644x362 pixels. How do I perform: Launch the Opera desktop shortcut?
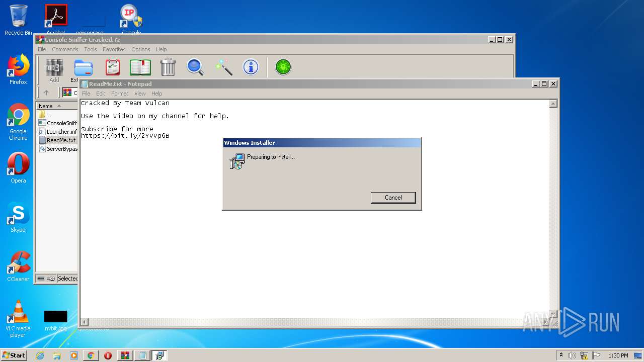(18, 167)
